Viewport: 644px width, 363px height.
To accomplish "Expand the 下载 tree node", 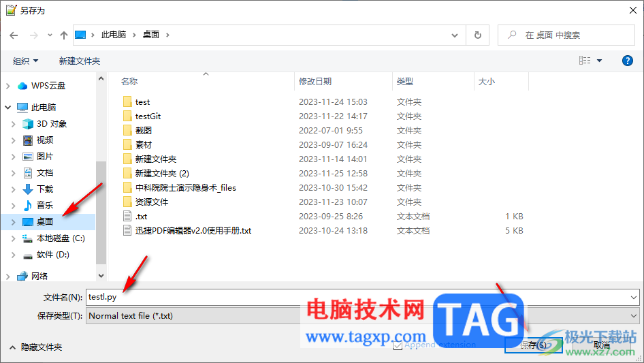I will (13, 189).
